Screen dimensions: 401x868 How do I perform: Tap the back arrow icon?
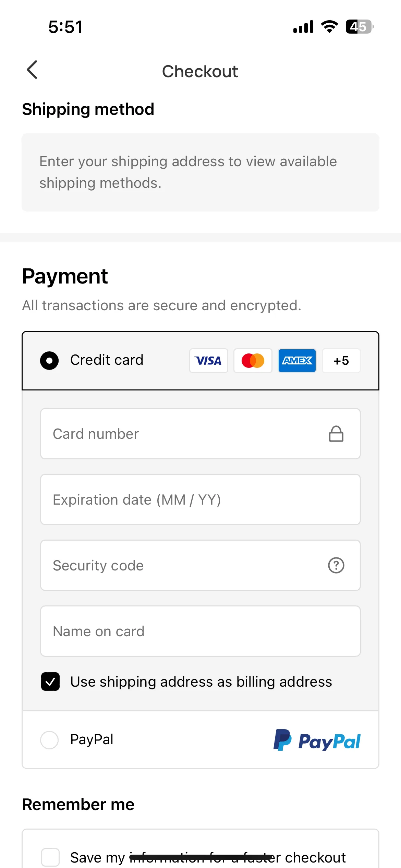pyautogui.click(x=32, y=70)
